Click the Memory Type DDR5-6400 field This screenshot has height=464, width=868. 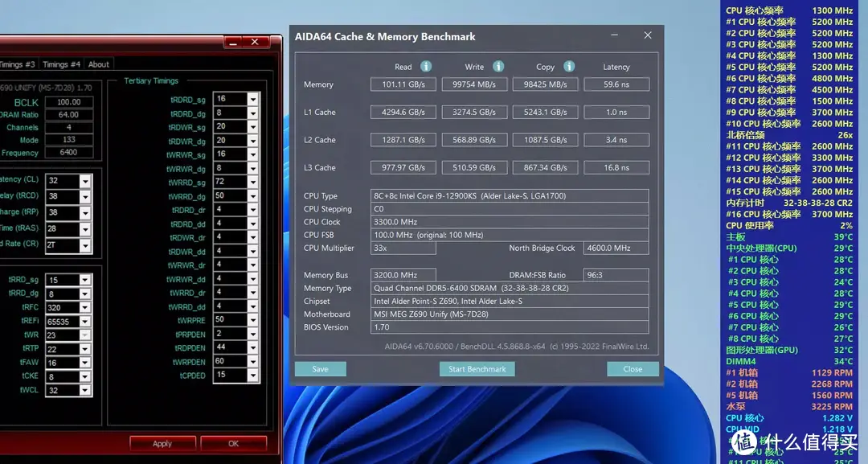510,288
